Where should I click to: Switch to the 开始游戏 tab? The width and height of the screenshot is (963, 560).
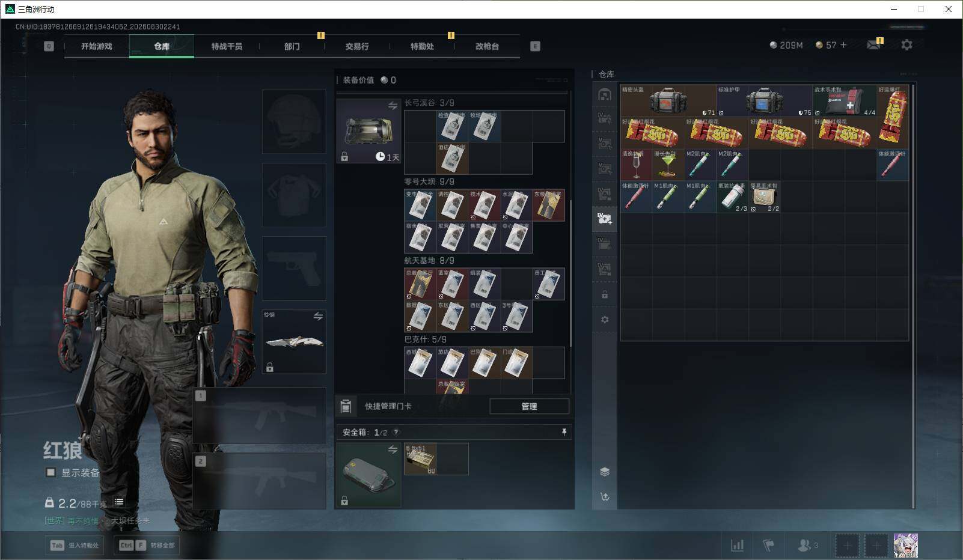pyautogui.click(x=97, y=46)
